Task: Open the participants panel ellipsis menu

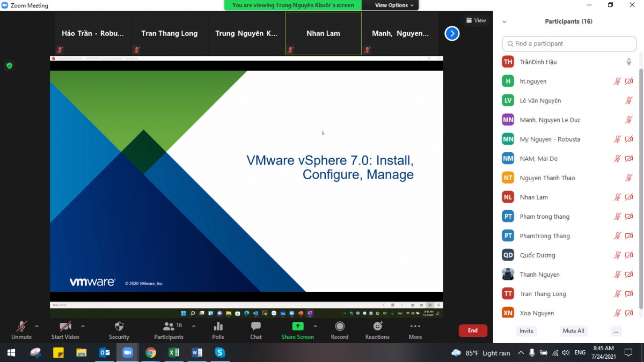Action: point(616,331)
